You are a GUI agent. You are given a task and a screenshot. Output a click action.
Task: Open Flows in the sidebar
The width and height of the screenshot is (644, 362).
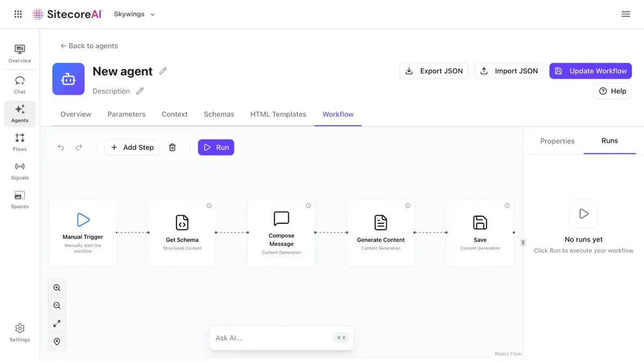pos(20,143)
